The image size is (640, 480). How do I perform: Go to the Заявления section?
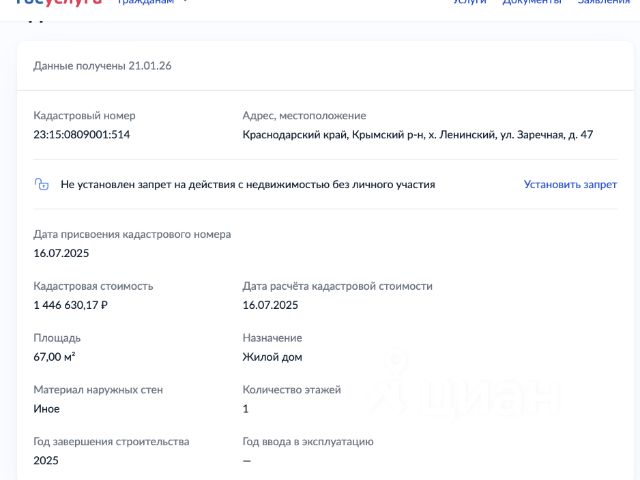point(604,3)
